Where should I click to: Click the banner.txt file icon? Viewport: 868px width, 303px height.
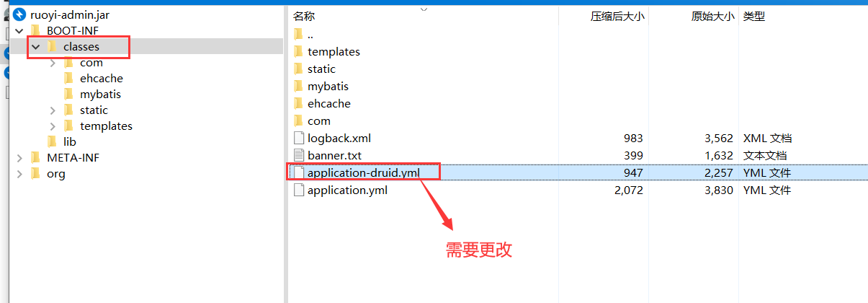click(x=299, y=155)
